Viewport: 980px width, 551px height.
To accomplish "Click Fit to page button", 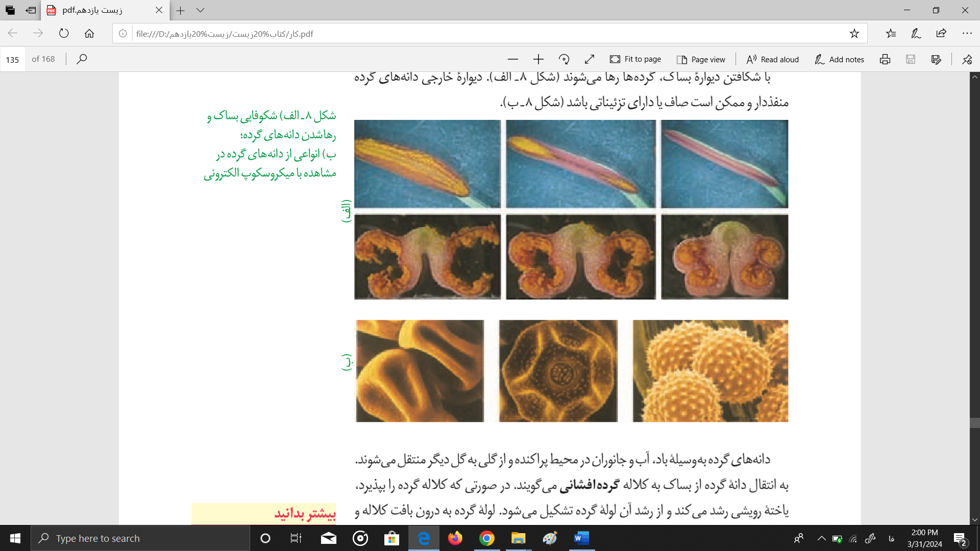I will click(x=635, y=59).
